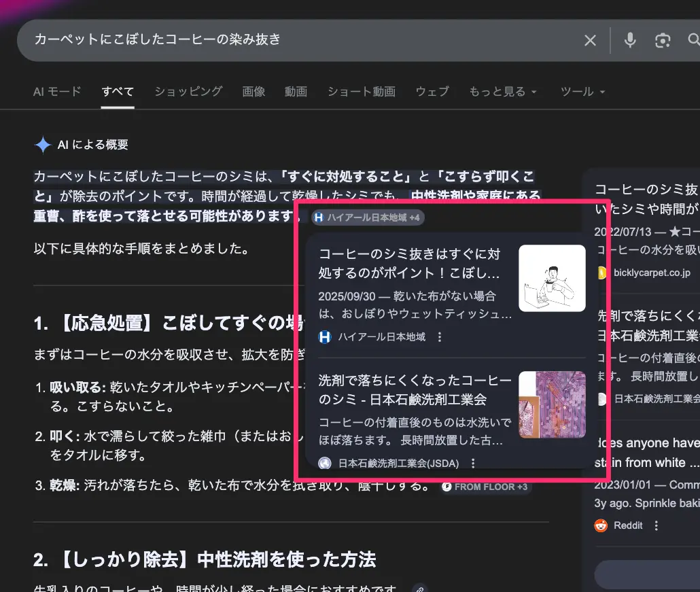Click the Haier Japan favicon on the card
The height and width of the screenshot is (592, 700).
click(324, 336)
